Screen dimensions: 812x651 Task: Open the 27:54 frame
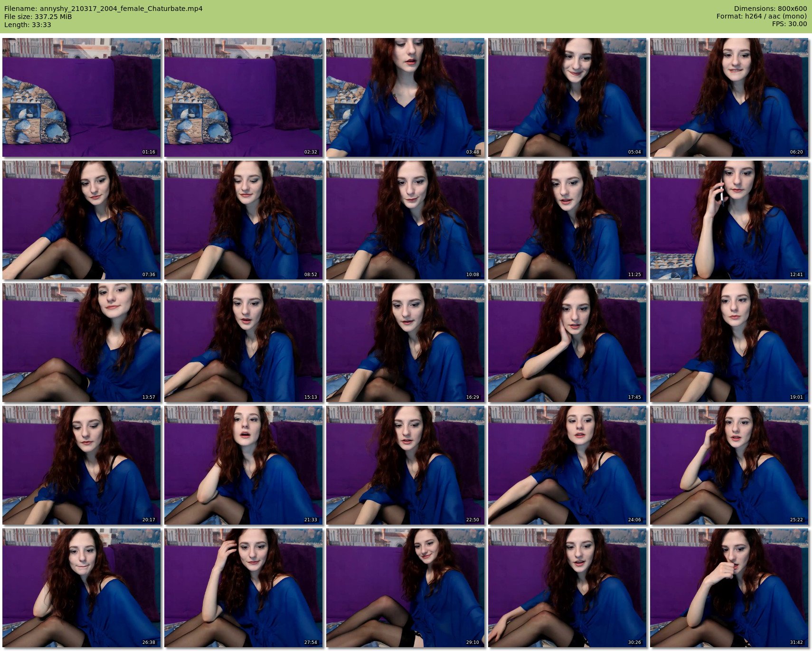coord(244,588)
